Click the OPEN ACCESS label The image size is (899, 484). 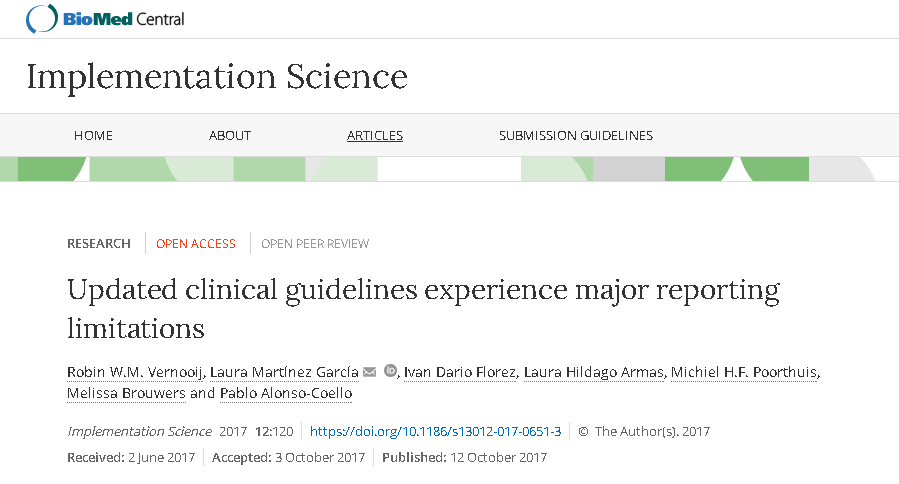196,244
